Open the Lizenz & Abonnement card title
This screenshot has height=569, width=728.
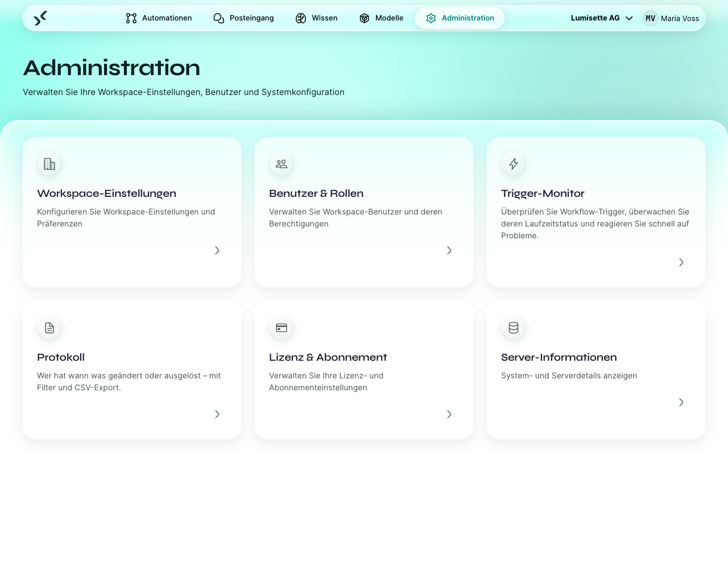tap(328, 357)
